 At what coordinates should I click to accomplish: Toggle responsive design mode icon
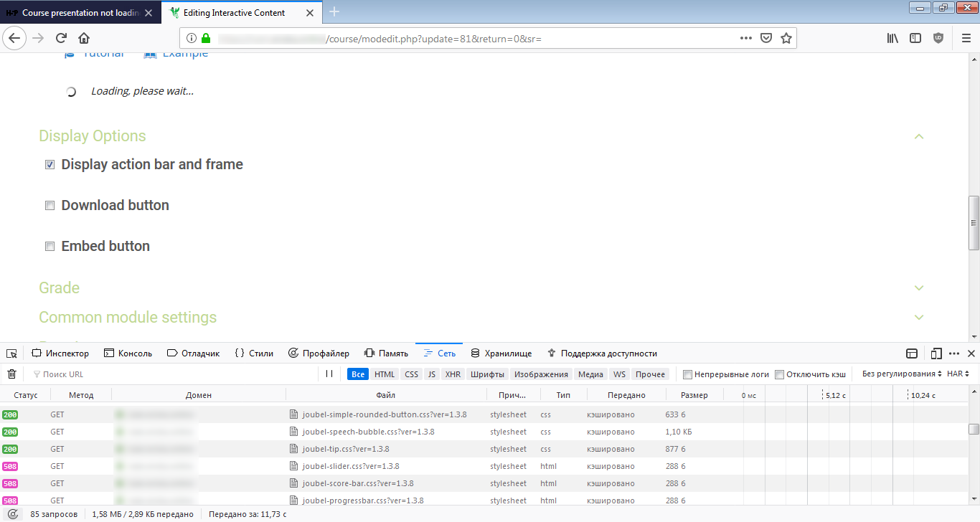click(936, 353)
